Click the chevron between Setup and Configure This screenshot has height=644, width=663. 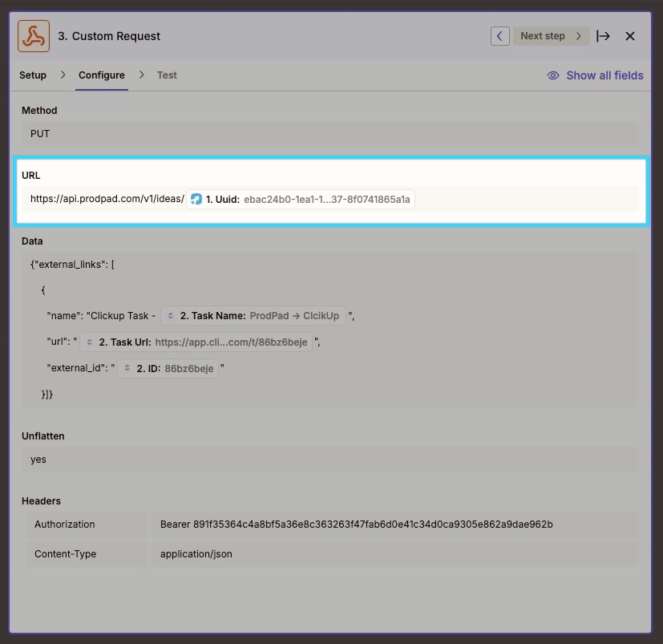click(63, 75)
